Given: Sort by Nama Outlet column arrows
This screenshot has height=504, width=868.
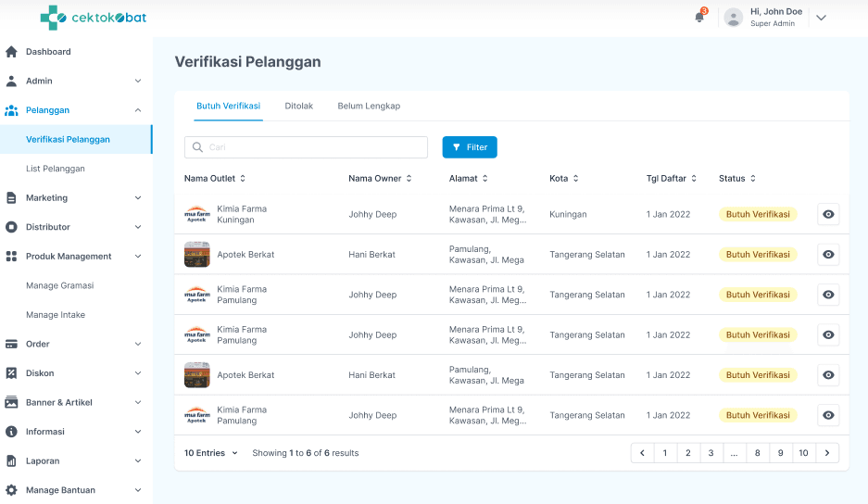Looking at the screenshot, I should pyautogui.click(x=243, y=179).
